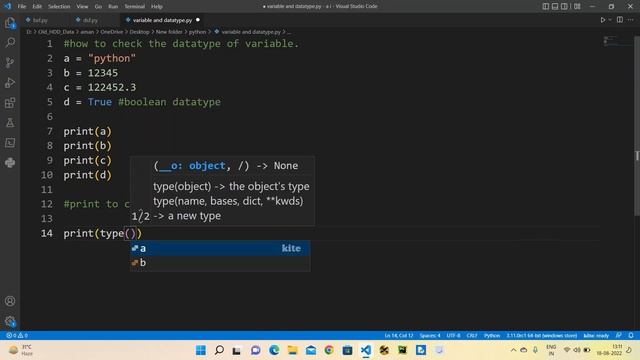This screenshot has width=640, height=360.
Task: Select suggestion 'b' in autocomplete list
Action: 220,263
